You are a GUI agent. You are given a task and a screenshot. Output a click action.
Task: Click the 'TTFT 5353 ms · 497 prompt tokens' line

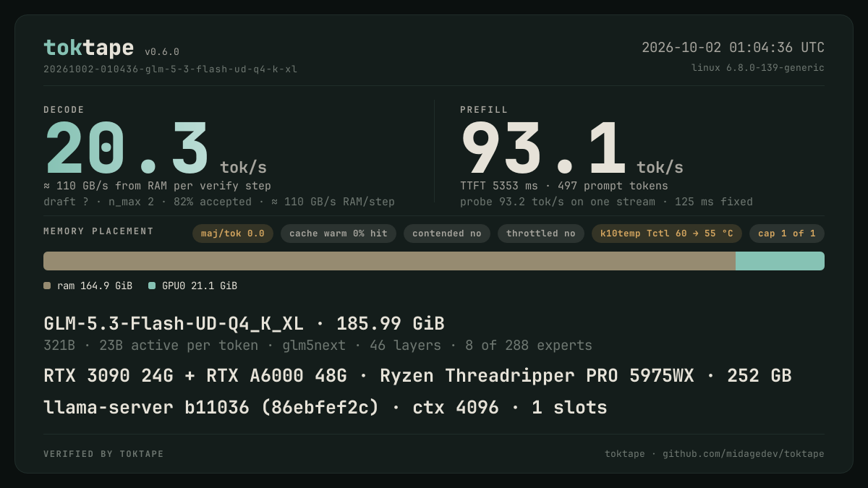tap(564, 186)
